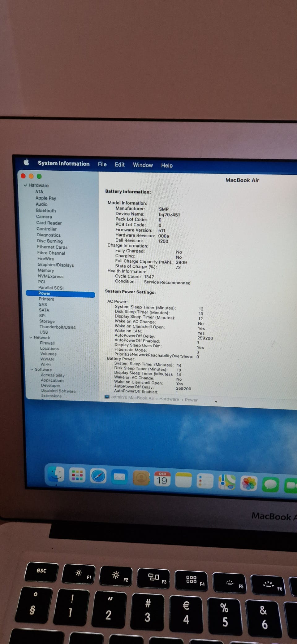Viewport: 297px width, 644px height.
Task: Select Fibre Channel in the sidebar
Action: coord(51,253)
